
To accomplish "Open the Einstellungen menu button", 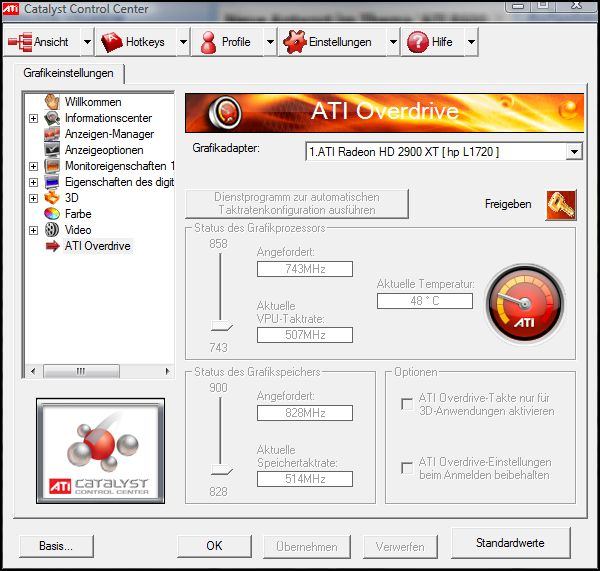I will coord(333,42).
